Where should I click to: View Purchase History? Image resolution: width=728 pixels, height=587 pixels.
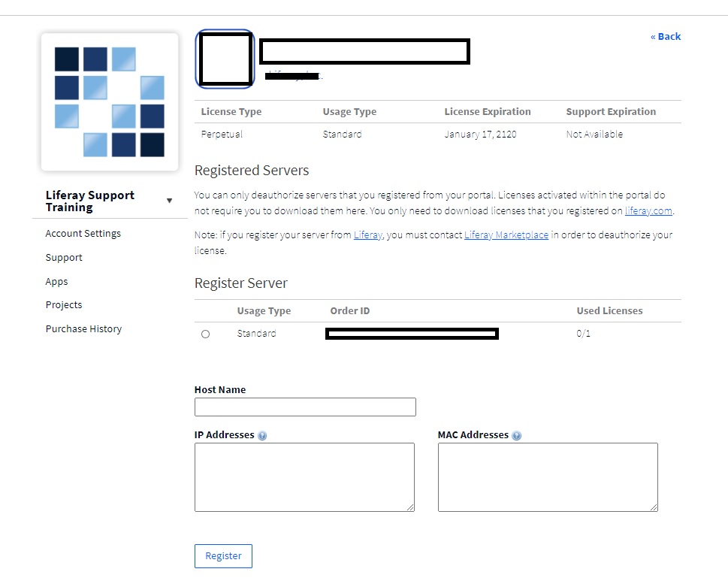(83, 328)
